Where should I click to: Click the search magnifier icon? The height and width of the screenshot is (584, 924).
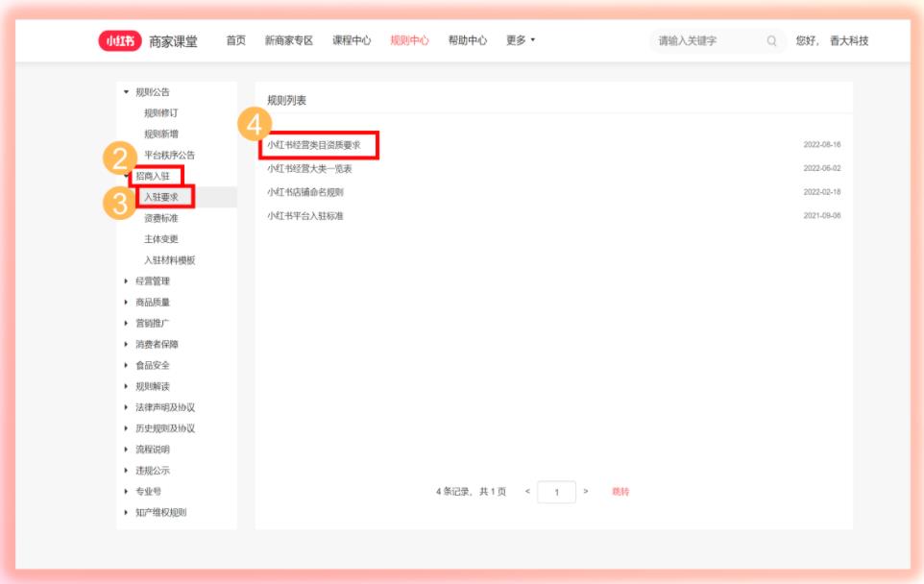point(771,40)
